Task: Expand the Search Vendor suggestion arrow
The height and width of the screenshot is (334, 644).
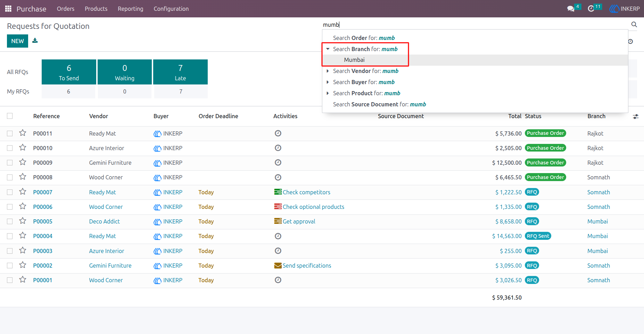Action: 328,71
